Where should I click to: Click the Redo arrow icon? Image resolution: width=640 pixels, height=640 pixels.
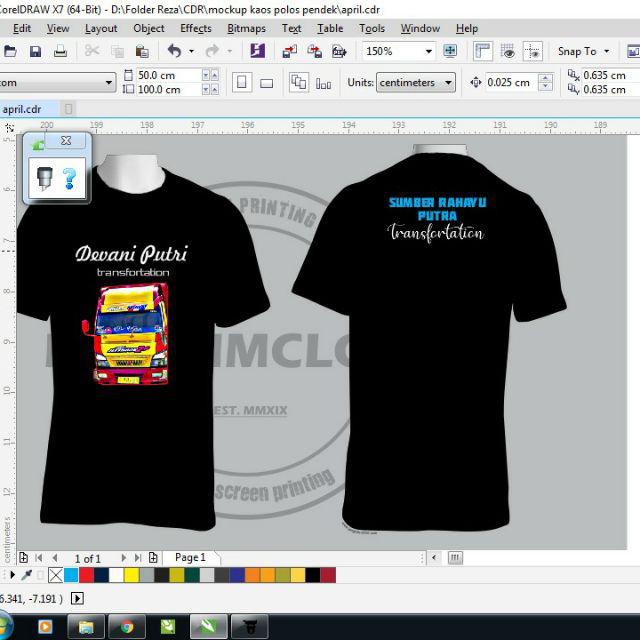point(212,51)
